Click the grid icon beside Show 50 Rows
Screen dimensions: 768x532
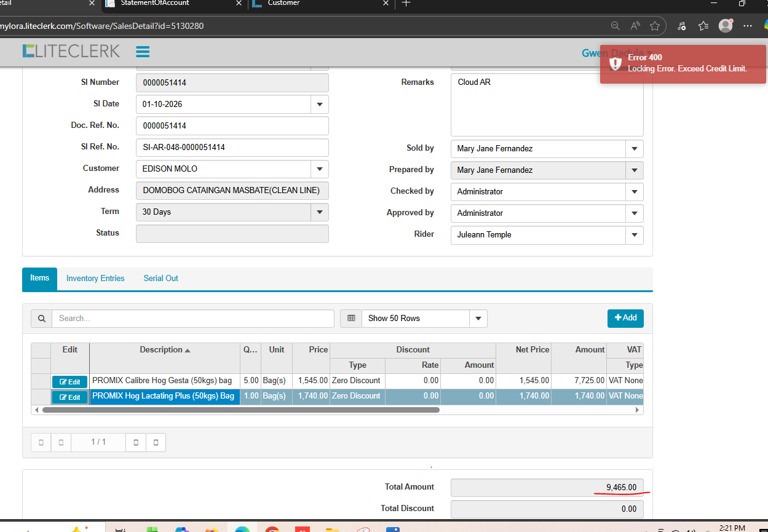351,319
